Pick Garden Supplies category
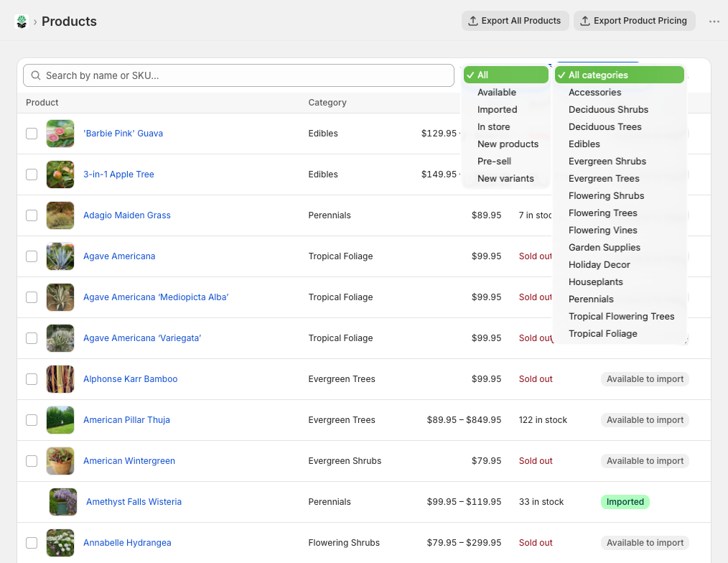The width and height of the screenshot is (728, 563). point(620,246)
